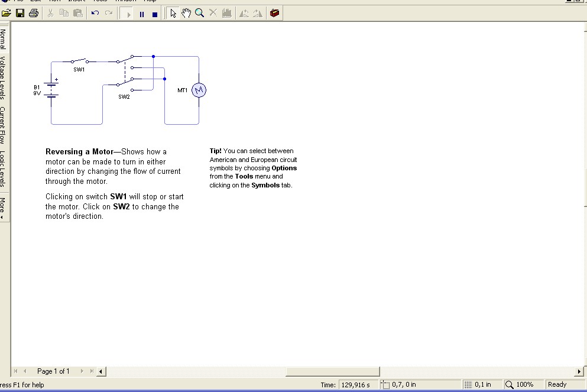Undo the last action
Screen dimensions: 587x392
click(95, 14)
